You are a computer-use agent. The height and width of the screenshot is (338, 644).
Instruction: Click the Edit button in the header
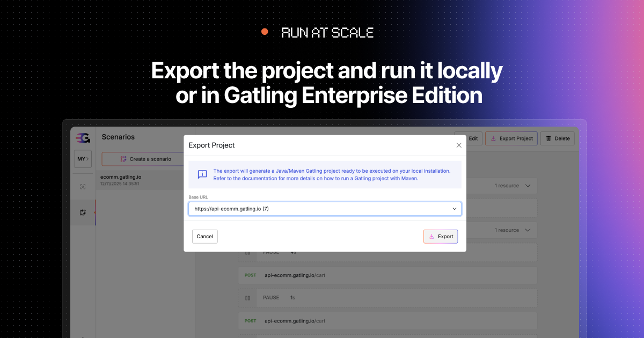click(469, 138)
